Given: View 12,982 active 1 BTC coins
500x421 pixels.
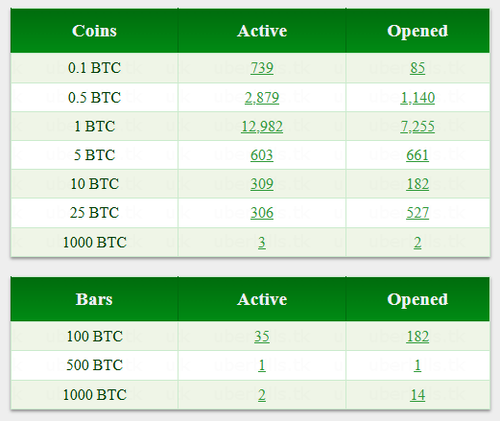Looking at the screenshot, I should click(262, 126).
